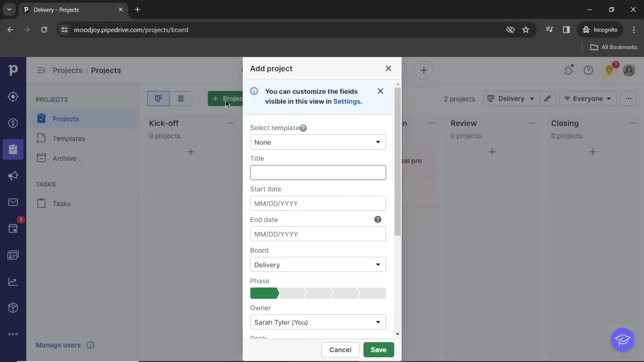Click the Tasks item under TASKS section
Image resolution: width=644 pixels, height=362 pixels.
[x=61, y=203]
